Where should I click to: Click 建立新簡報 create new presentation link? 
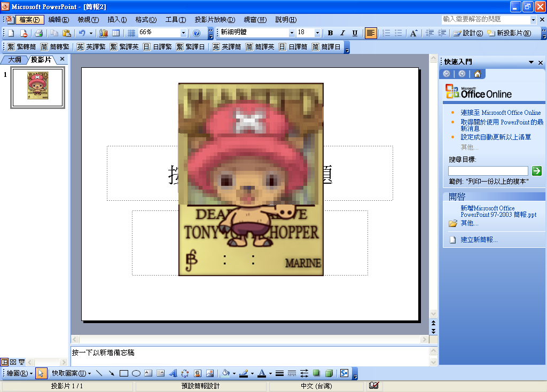point(479,240)
